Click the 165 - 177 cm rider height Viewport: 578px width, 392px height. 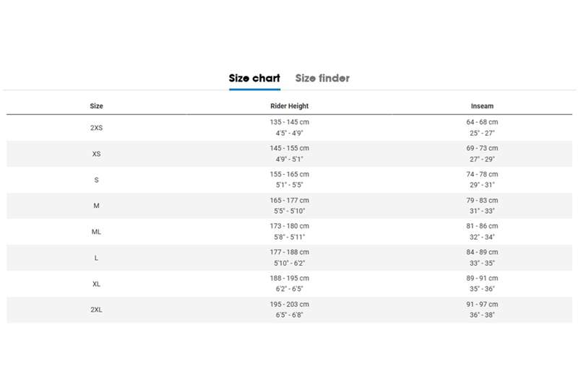pos(289,200)
